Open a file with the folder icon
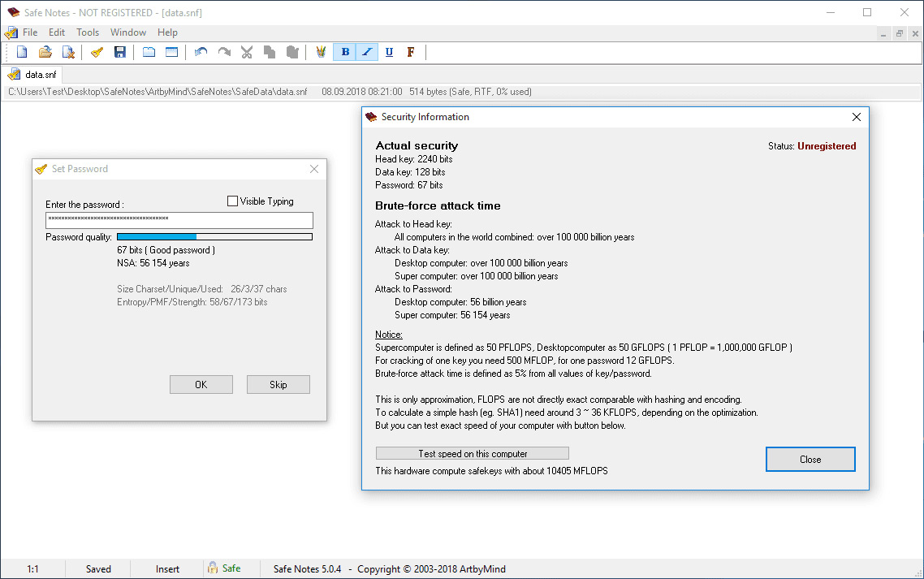The image size is (924, 579). tap(45, 53)
